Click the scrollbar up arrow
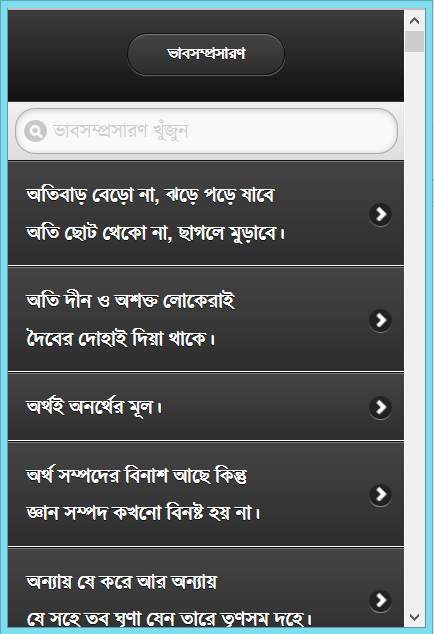 click(414, 21)
